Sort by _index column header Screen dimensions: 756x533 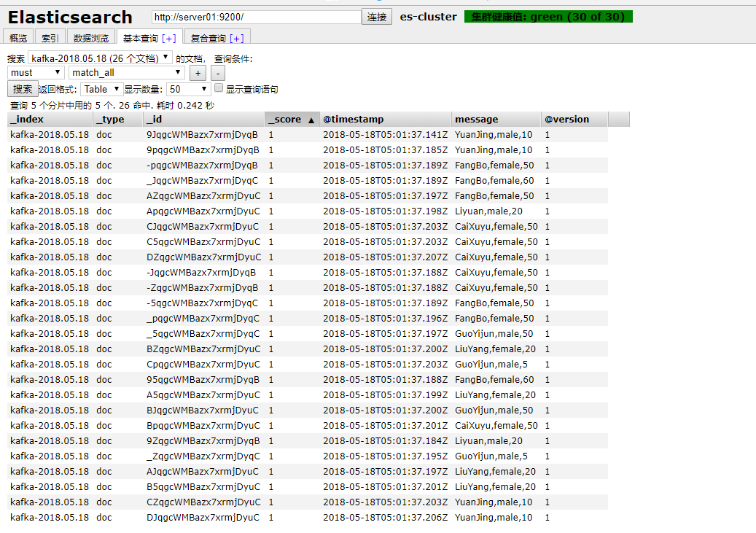50,119
